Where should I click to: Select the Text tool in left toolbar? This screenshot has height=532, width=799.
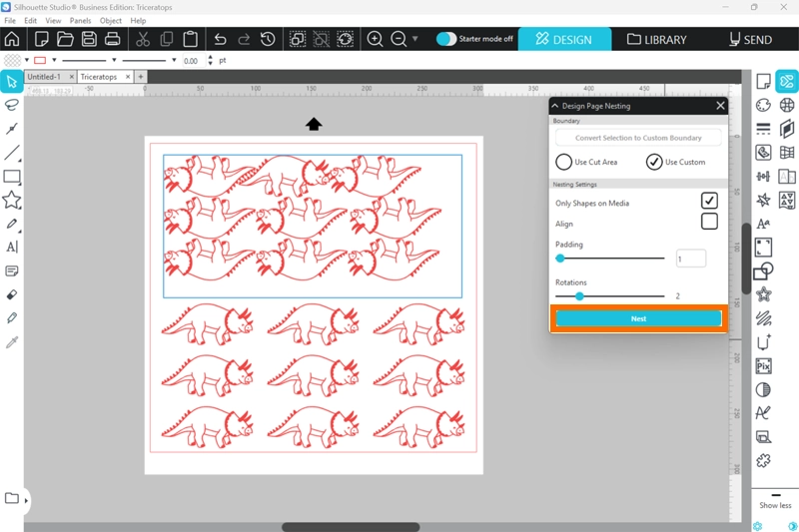pyautogui.click(x=12, y=247)
